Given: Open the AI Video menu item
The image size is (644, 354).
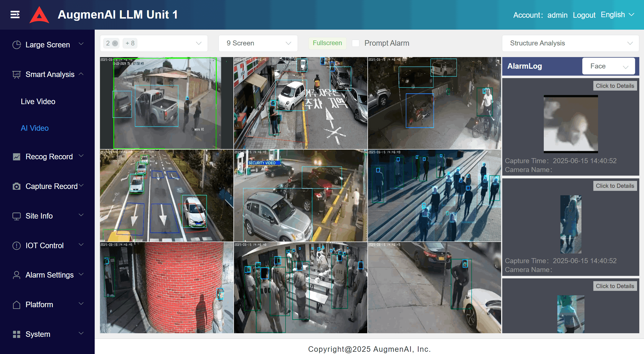Looking at the screenshot, I should coord(35,128).
